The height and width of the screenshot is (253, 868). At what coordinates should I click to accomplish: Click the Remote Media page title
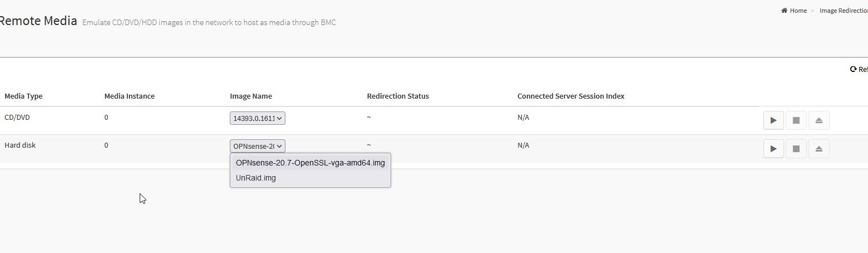(x=38, y=21)
